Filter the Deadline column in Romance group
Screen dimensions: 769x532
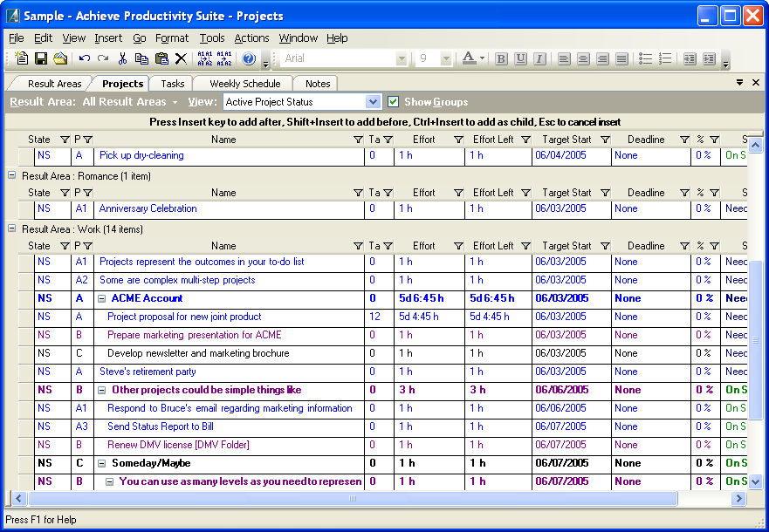click(x=684, y=193)
